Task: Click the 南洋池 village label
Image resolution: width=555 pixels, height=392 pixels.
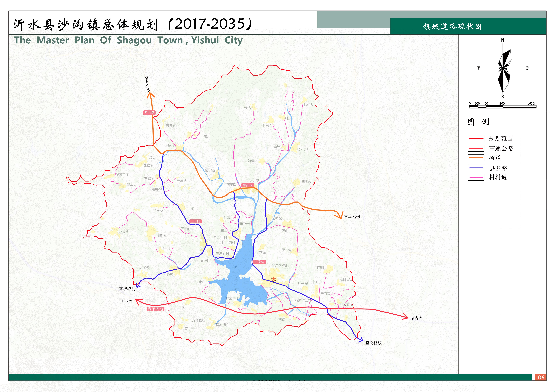Action: click(x=205, y=261)
